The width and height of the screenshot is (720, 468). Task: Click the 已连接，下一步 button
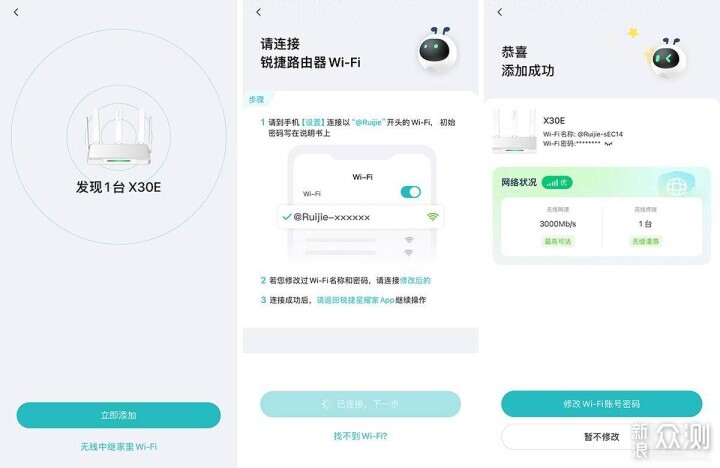360,404
